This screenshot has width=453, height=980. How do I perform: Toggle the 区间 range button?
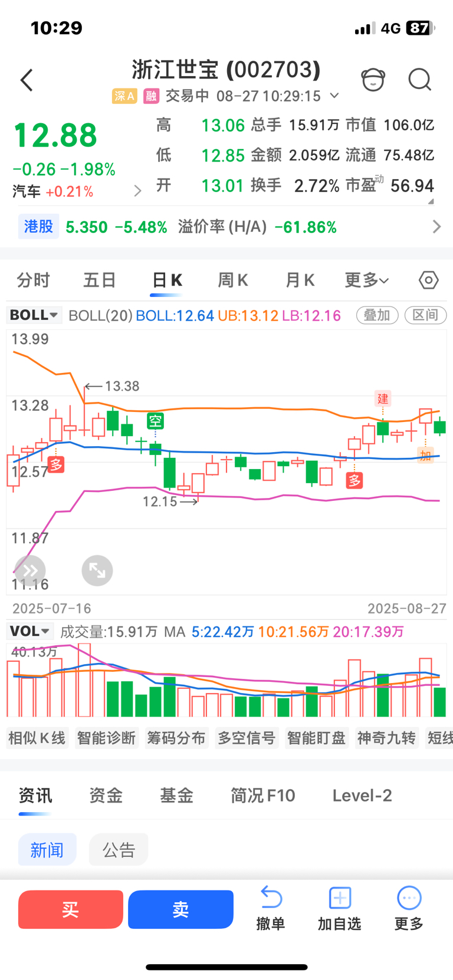coord(425,315)
